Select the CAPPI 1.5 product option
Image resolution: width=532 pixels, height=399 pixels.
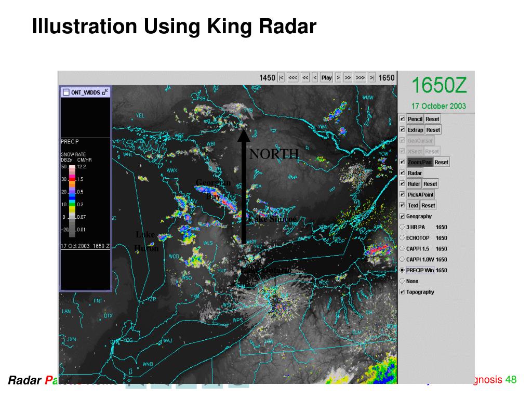click(402, 249)
